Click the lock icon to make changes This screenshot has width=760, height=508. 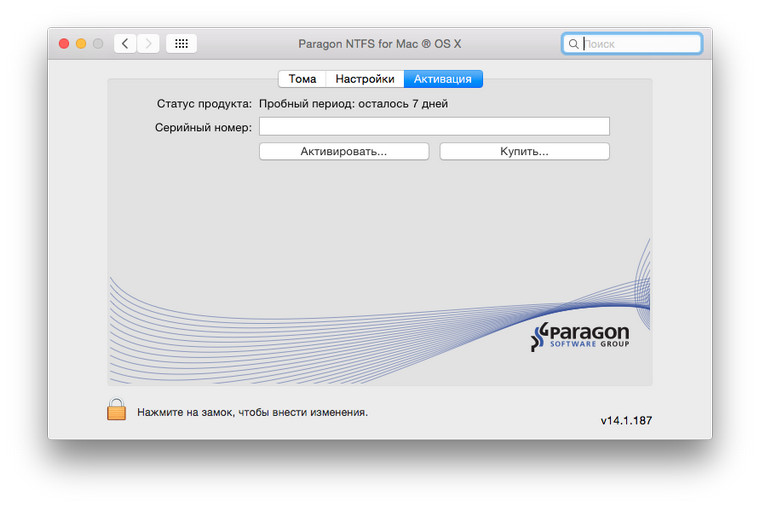tap(116, 410)
